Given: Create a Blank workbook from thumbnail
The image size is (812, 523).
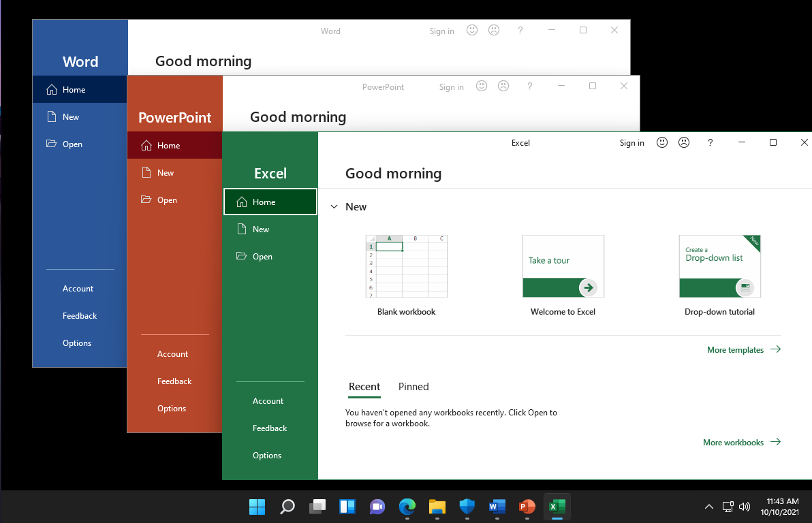Looking at the screenshot, I should pos(407,266).
